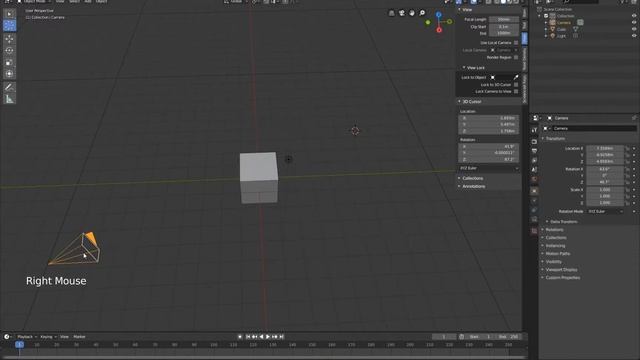The image size is (640, 360).
Task: Click the Focal Length field
Action: (x=504, y=19)
